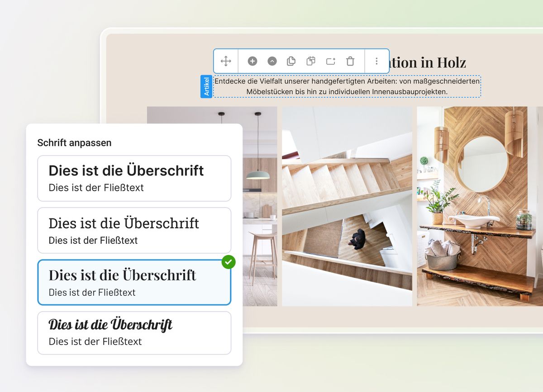The width and height of the screenshot is (543, 392).
Task: Click the Artikel label tag
Action: 206,86
